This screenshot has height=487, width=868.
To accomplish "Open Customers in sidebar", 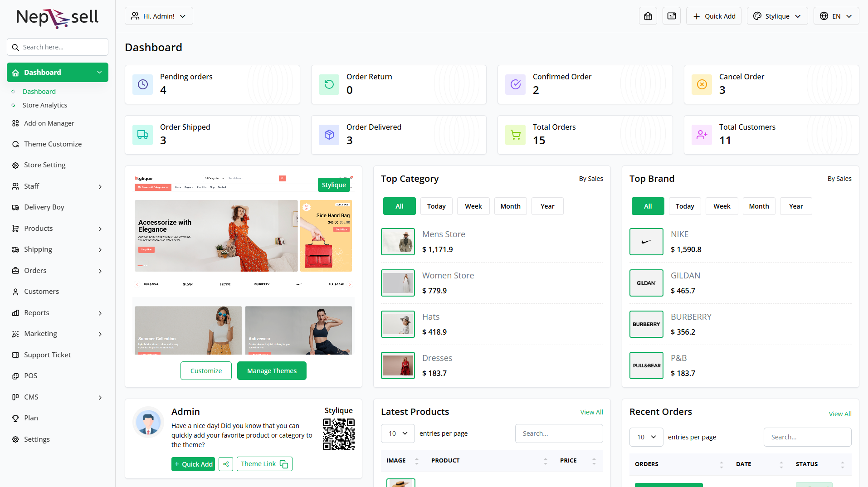I will pos(58,292).
